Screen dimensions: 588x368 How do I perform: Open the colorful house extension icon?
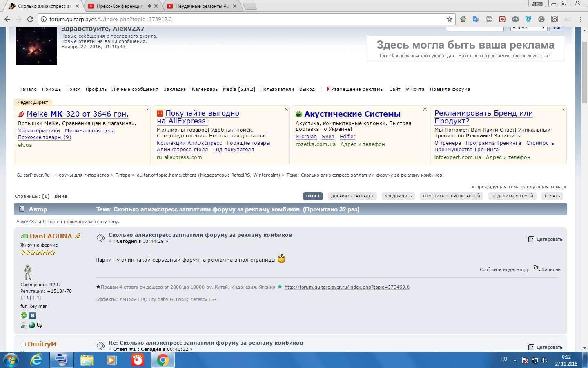[463, 19]
